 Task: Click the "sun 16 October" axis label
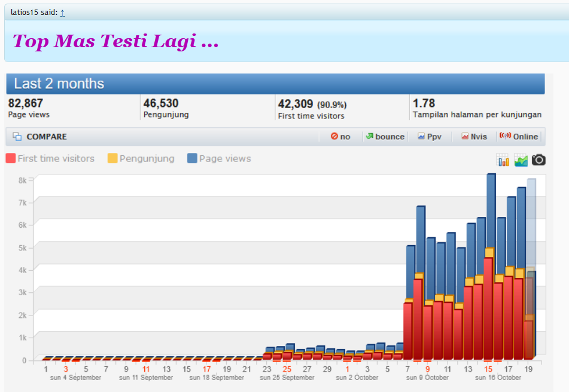tap(498, 378)
